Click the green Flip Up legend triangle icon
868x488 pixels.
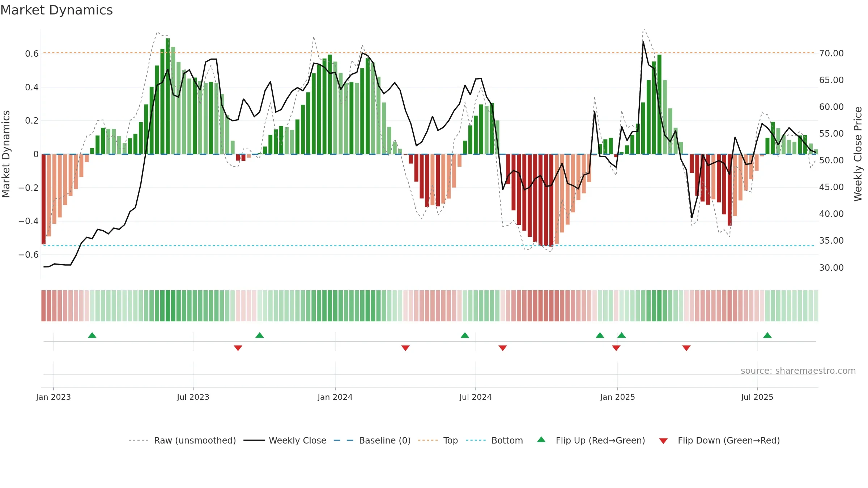[541, 440]
